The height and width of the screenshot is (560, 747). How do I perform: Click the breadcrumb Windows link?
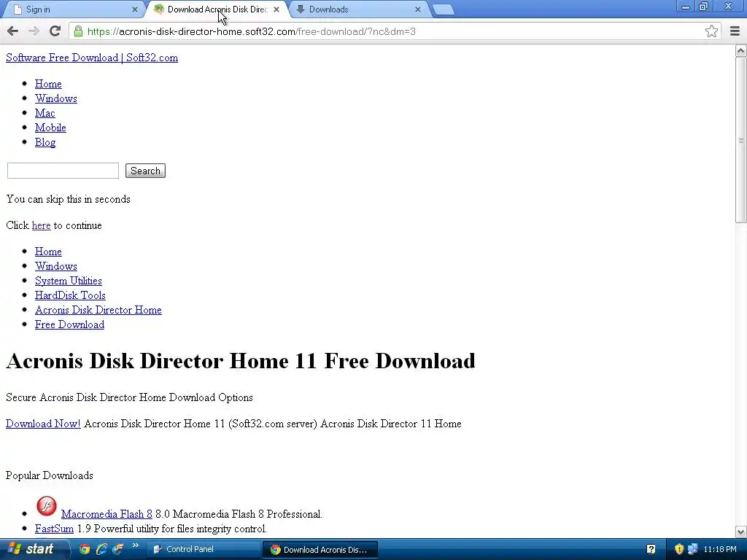click(x=55, y=266)
